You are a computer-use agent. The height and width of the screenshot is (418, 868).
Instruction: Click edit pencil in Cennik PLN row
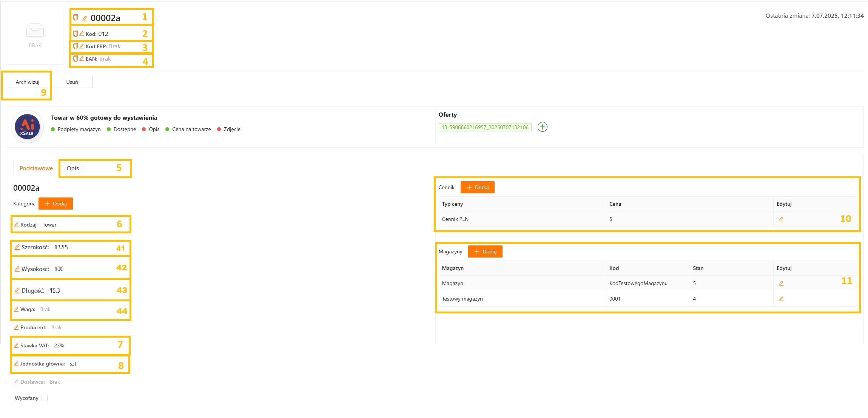pos(781,219)
